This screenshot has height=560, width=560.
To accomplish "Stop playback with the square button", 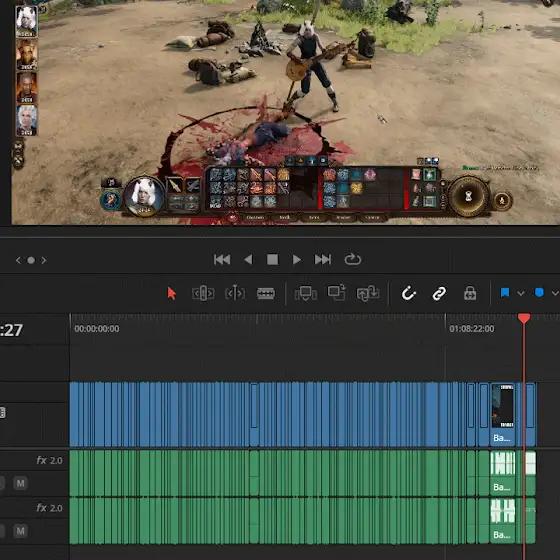I will pyautogui.click(x=272, y=260).
